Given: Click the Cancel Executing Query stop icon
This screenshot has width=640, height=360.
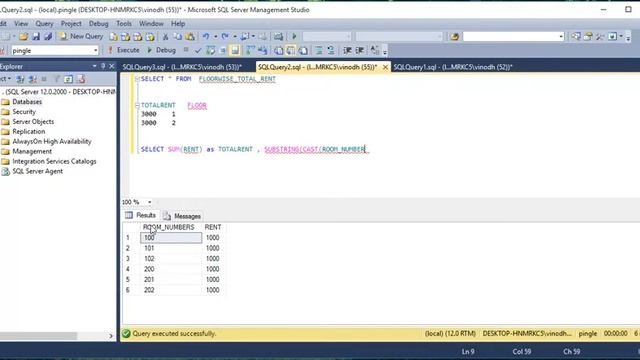Looking at the screenshot, I should (186, 50).
